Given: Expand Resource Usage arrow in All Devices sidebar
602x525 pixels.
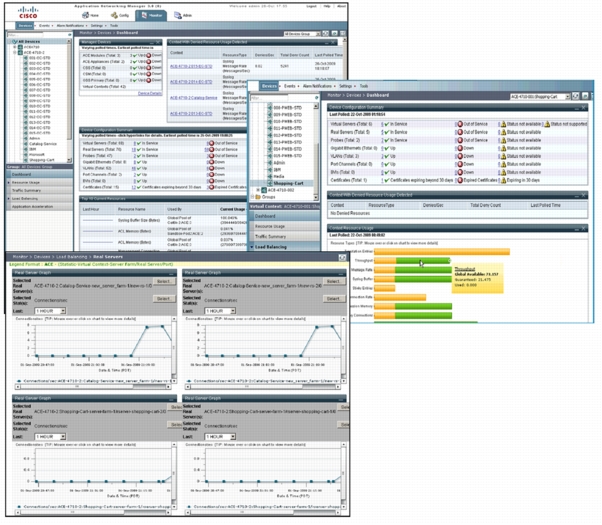Looking at the screenshot, I should click(9, 182).
